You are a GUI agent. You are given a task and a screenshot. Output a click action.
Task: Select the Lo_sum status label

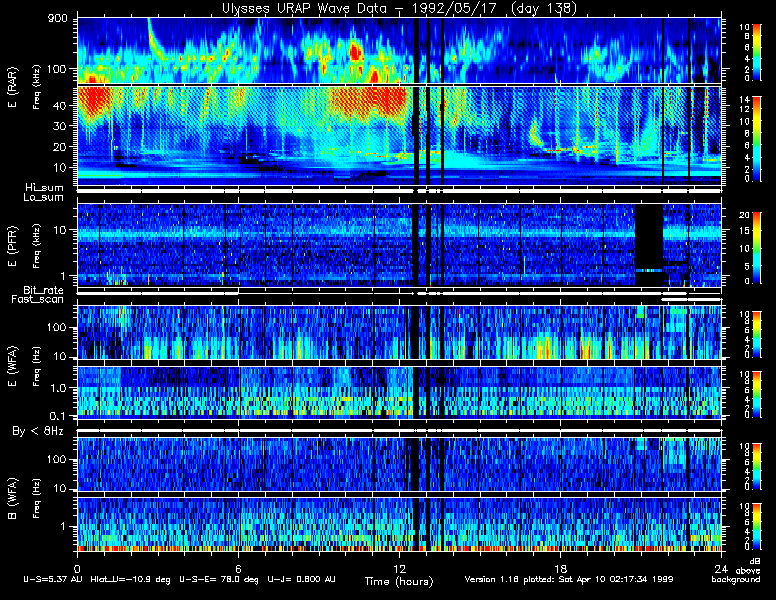pyautogui.click(x=43, y=198)
